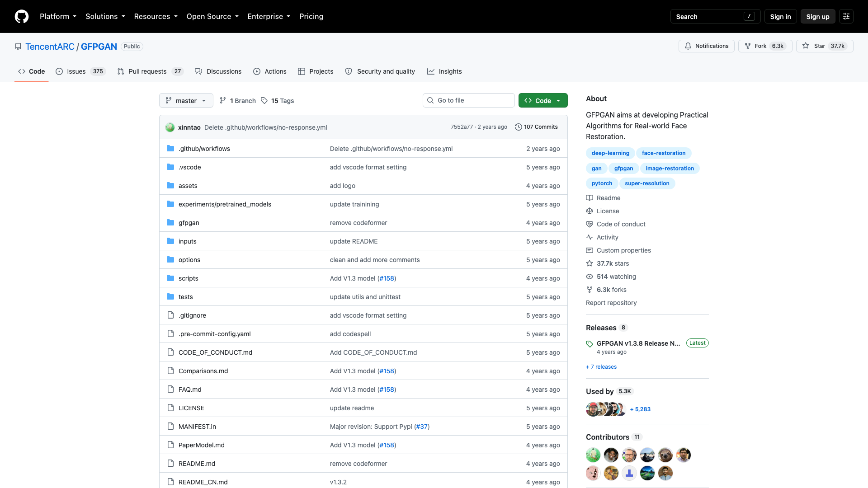Open the #158 link on scripts row
868x488 pixels.
pyautogui.click(x=387, y=278)
